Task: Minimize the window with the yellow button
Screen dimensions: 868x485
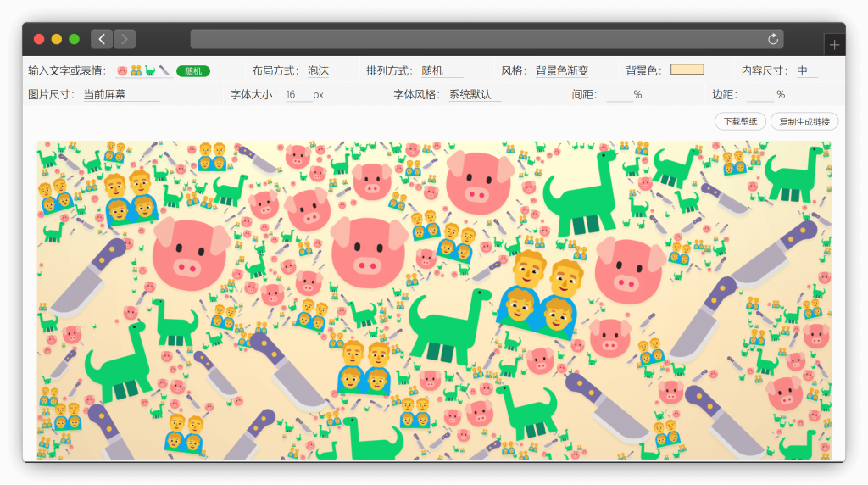Action: coord(57,39)
